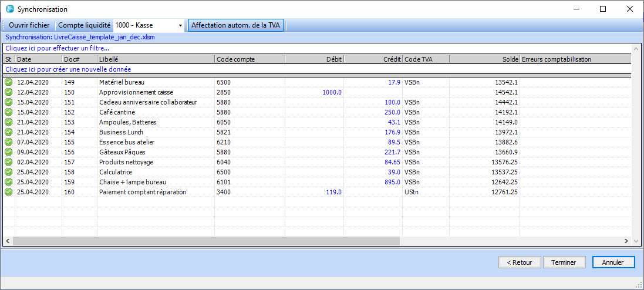644x290 pixels.
Task: Toggle Affectation autom. de la TVA
Action: pyautogui.click(x=236, y=25)
